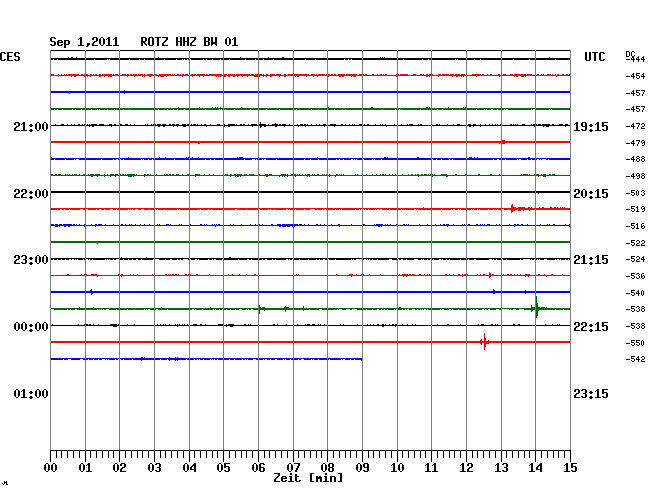The height and width of the screenshot is (494, 650).
Task: Click the DC offset value '-540'
Action: click(x=635, y=293)
